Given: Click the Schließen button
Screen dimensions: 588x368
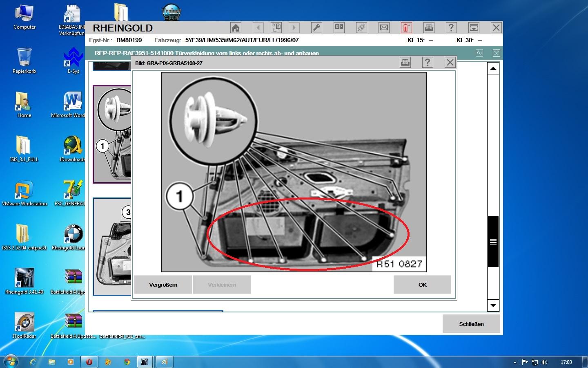Looking at the screenshot, I should (x=471, y=324).
